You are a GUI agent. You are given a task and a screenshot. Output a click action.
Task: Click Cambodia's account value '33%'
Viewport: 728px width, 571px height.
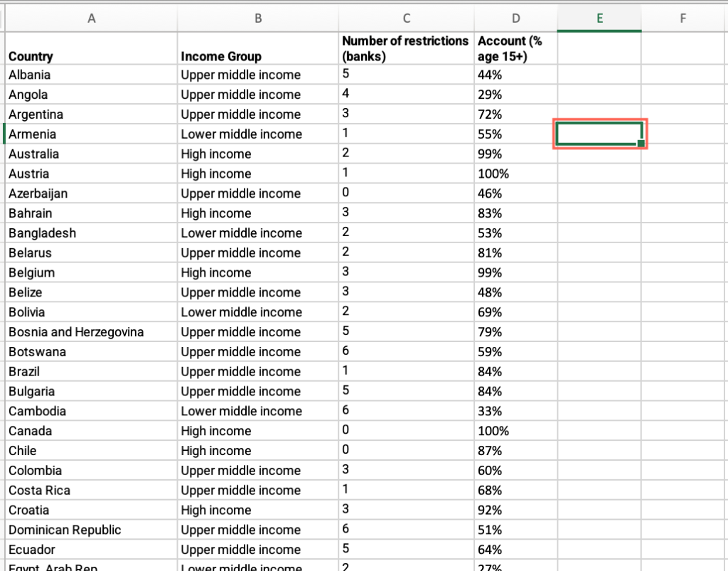pos(516,411)
